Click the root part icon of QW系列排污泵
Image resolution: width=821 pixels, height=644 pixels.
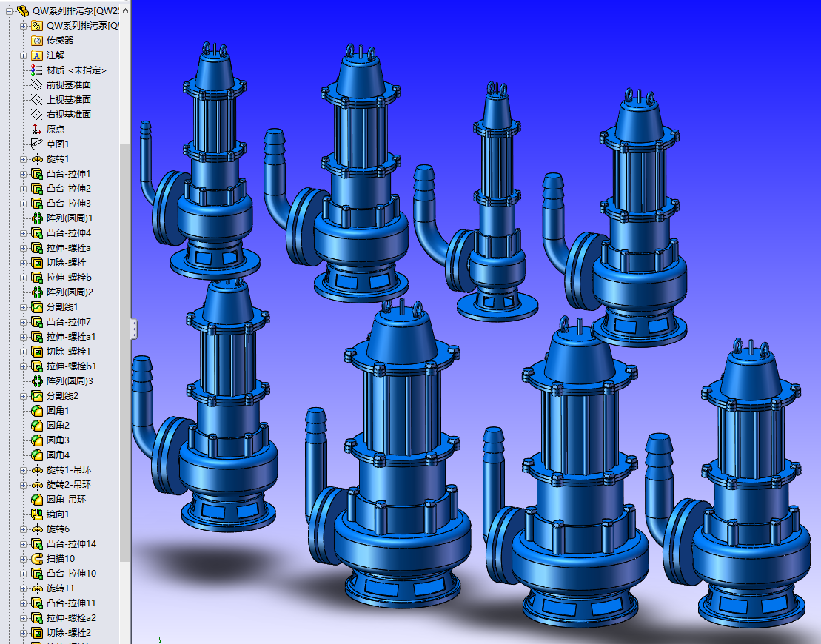pyautogui.click(x=22, y=10)
